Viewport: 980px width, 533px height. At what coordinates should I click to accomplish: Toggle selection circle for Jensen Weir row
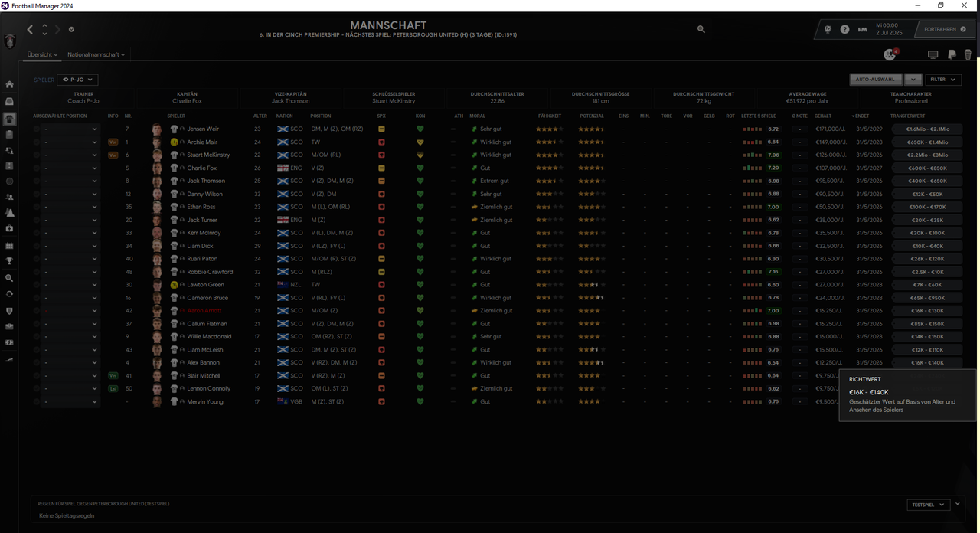(x=36, y=129)
